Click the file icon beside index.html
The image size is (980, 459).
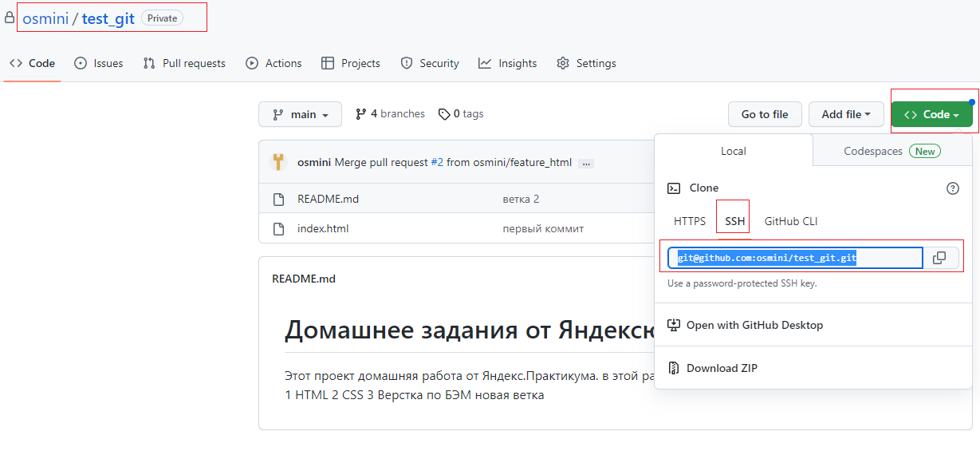278,229
